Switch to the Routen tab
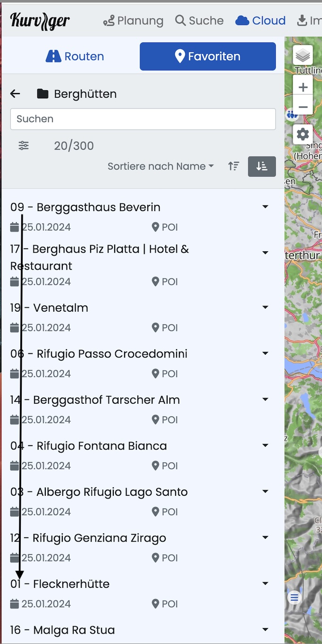This screenshot has height=644, width=322. (x=75, y=56)
